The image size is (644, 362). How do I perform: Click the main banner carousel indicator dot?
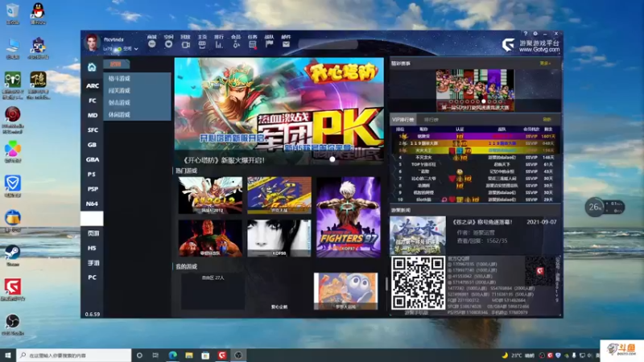point(332,159)
